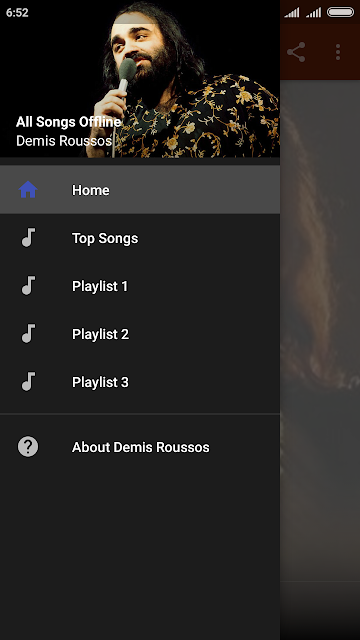The image size is (360, 640).
Task: Tap the All Songs Offline title
Action: [x=68, y=122]
